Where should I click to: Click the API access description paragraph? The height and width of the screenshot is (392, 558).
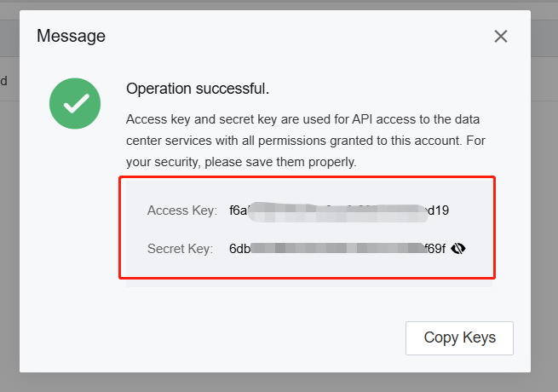coord(305,141)
